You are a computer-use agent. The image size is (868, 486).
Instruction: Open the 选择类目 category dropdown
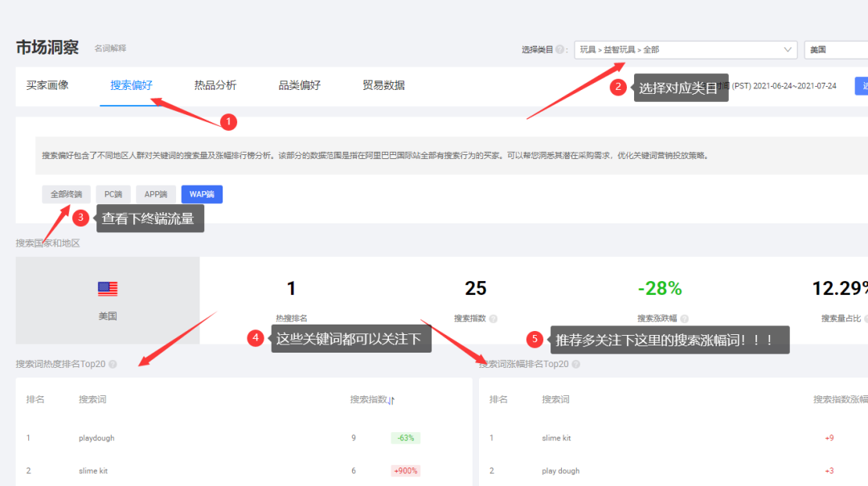[x=686, y=50]
